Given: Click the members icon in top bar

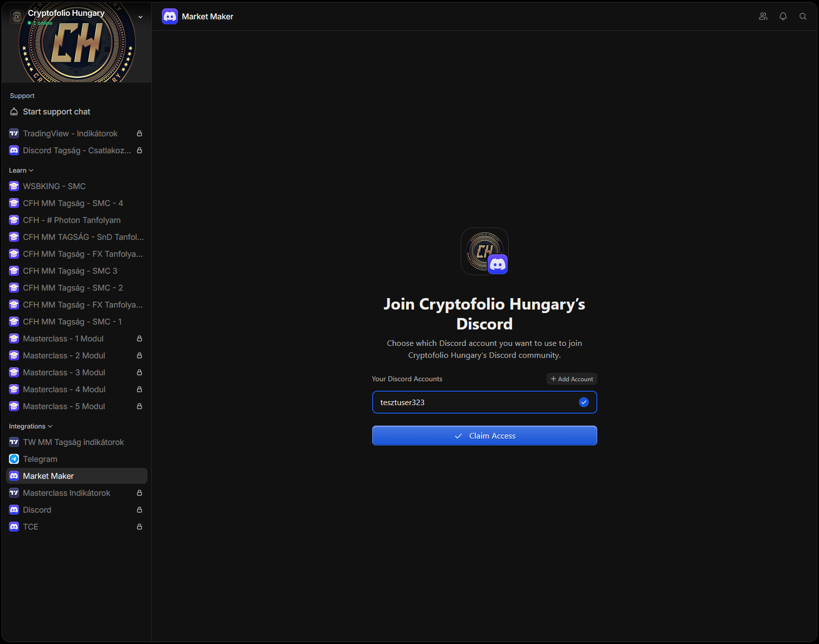Looking at the screenshot, I should [763, 16].
